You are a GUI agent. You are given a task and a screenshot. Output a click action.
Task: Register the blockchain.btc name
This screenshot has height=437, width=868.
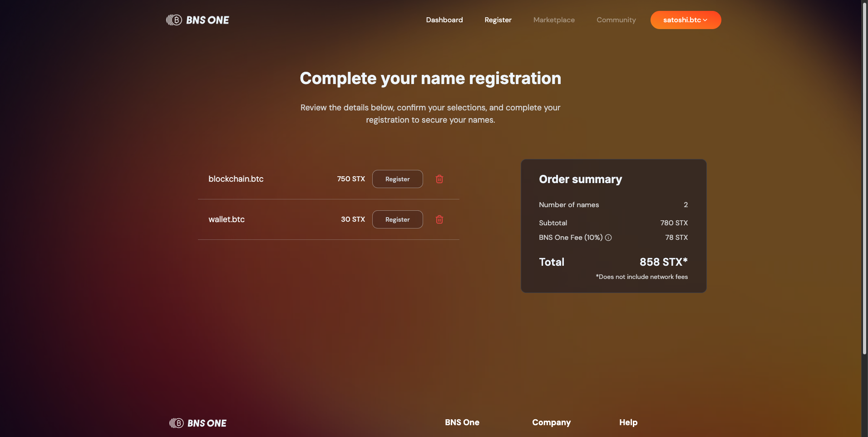(398, 179)
